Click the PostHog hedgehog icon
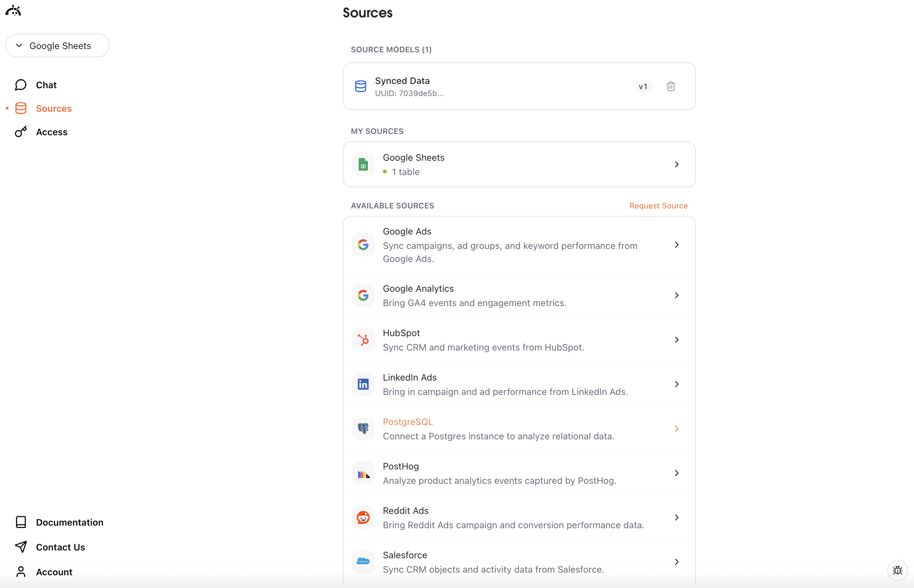914x588 pixels. (x=363, y=473)
